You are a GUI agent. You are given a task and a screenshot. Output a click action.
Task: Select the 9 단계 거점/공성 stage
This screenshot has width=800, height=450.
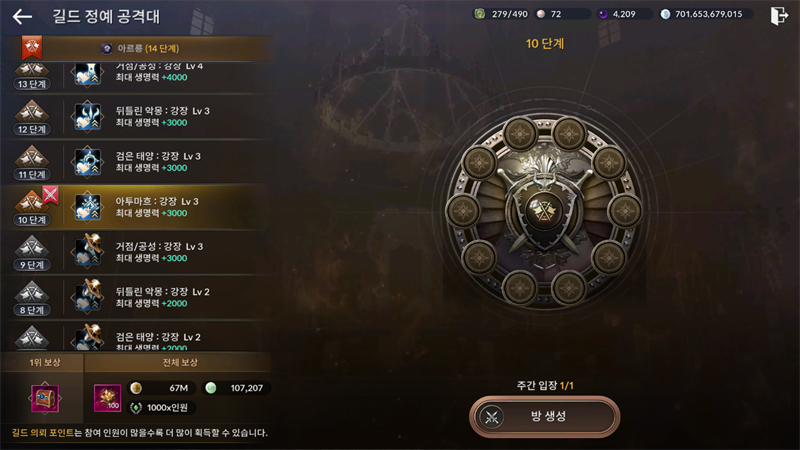click(x=135, y=252)
